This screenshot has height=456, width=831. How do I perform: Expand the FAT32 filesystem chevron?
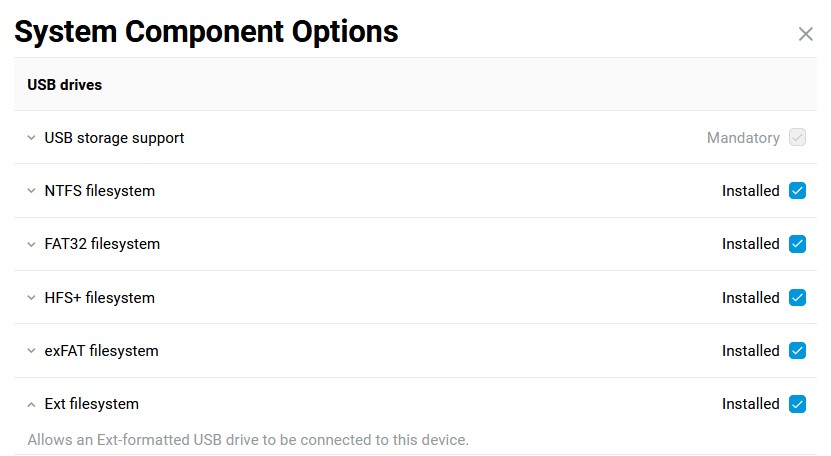coord(31,244)
